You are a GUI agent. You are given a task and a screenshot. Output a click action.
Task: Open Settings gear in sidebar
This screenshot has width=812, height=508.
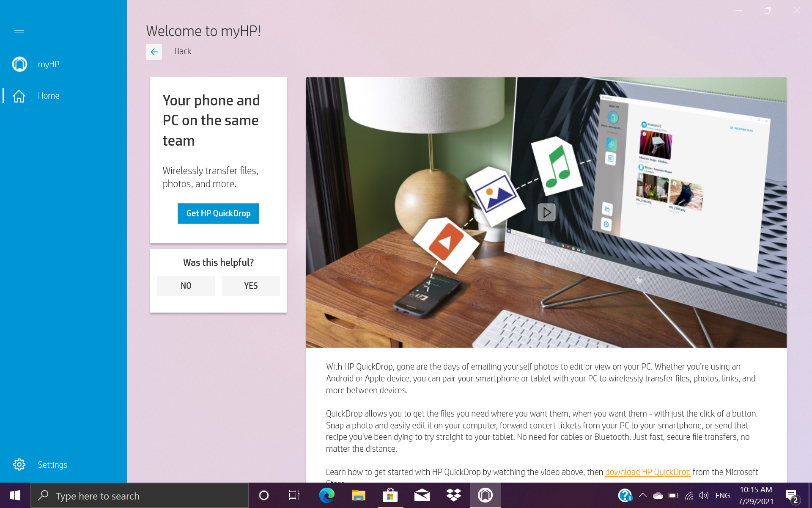click(x=19, y=464)
